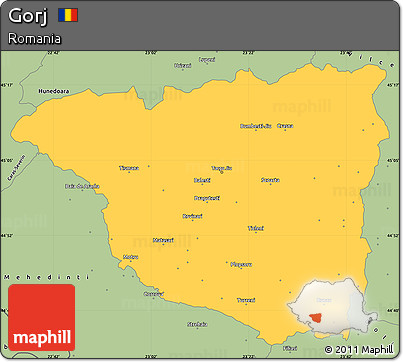Click the Bumbesti-Jiu town label
The height and width of the screenshot is (362, 403).
(256, 126)
